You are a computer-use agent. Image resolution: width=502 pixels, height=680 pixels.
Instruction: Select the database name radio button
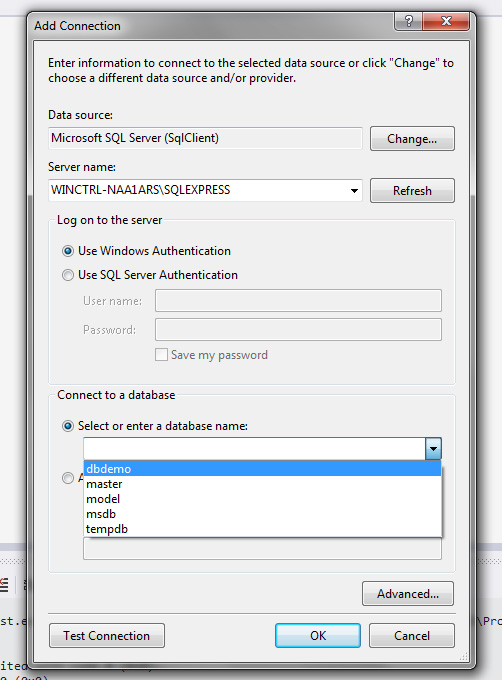coord(68,426)
